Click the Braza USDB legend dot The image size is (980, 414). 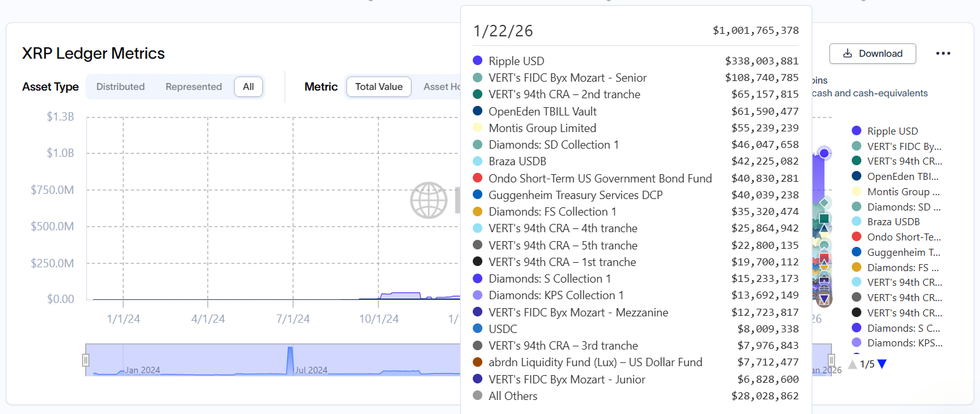pos(856,222)
